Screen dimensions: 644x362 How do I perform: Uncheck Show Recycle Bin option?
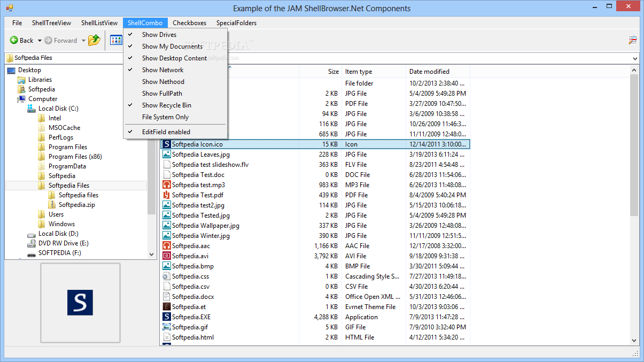point(175,105)
